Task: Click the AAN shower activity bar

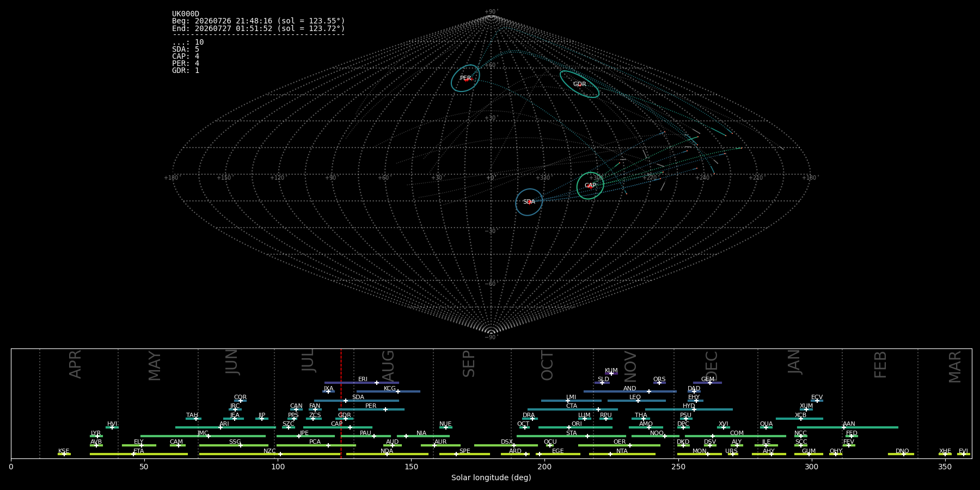Action: point(848,427)
